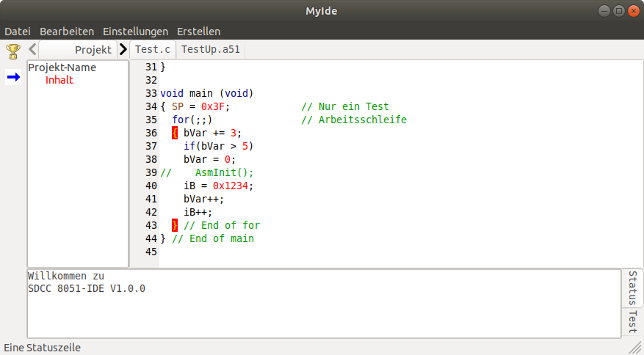Click the right chevron after the Projekt tab

(x=123, y=49)
